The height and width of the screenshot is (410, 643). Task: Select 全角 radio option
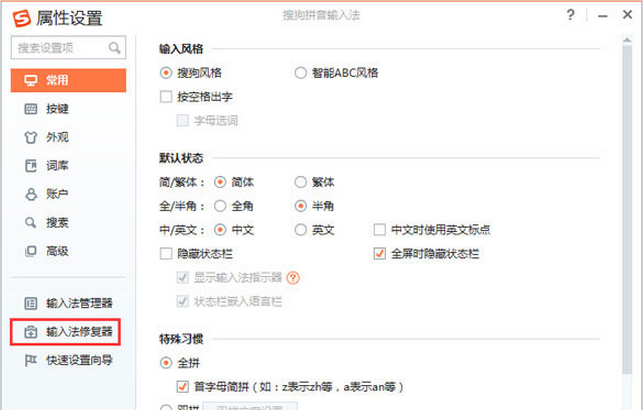[220, 206]
